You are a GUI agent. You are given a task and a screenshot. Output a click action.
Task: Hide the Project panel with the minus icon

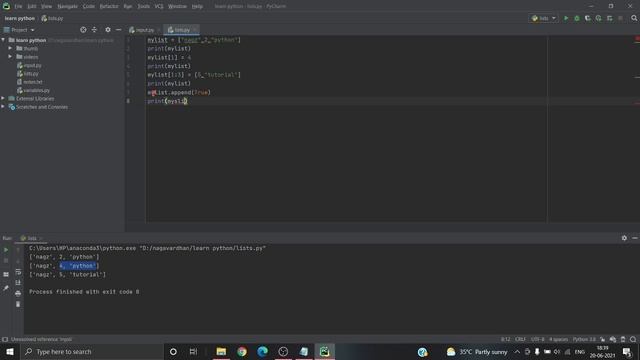click(118, 30)
